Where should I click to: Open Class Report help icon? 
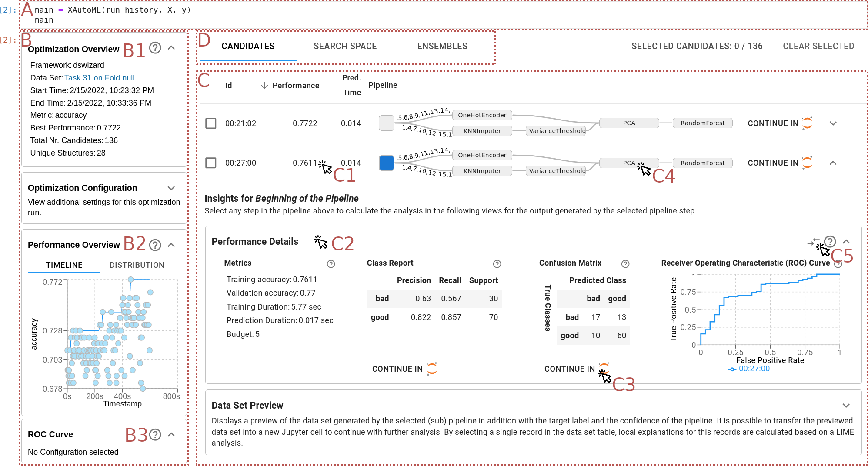coord(497,264)
